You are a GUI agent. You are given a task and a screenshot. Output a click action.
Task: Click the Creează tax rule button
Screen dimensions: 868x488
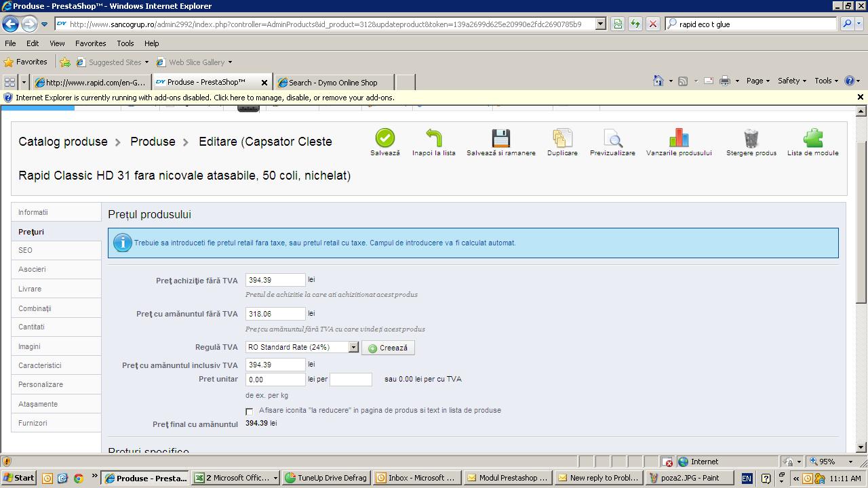[388, 348]
